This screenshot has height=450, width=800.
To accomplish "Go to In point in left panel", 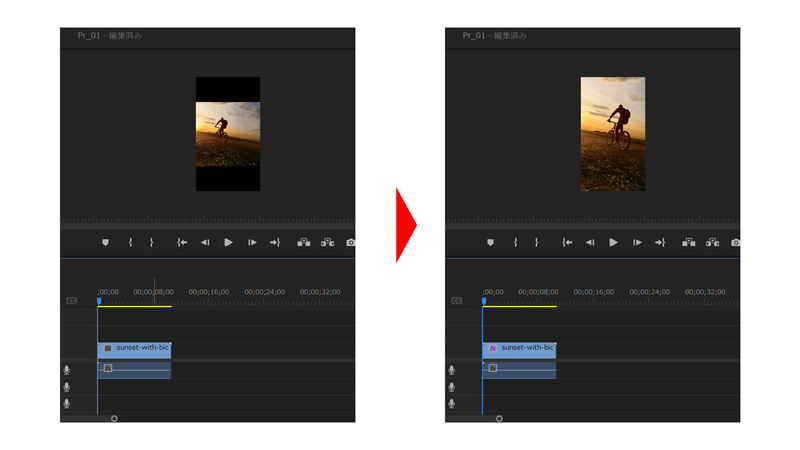I will click(x=182, y=242).
